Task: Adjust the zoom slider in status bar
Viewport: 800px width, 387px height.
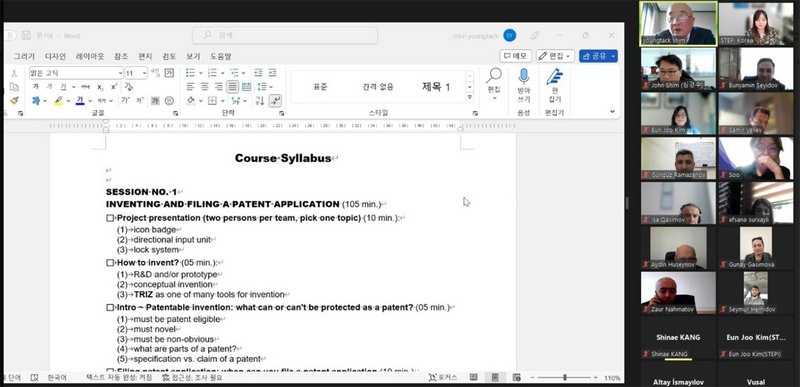Action: pyautogui.click(x=564, y=378)
